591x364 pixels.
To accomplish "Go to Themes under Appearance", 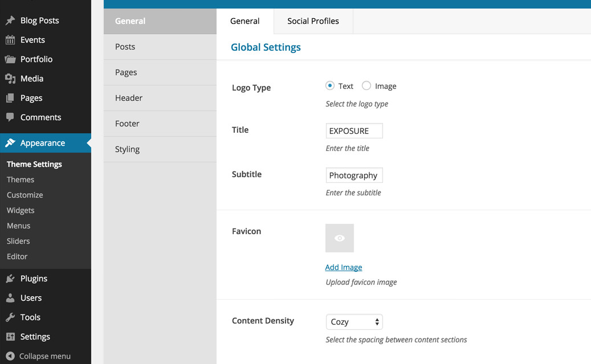I will tap(21, 180).
